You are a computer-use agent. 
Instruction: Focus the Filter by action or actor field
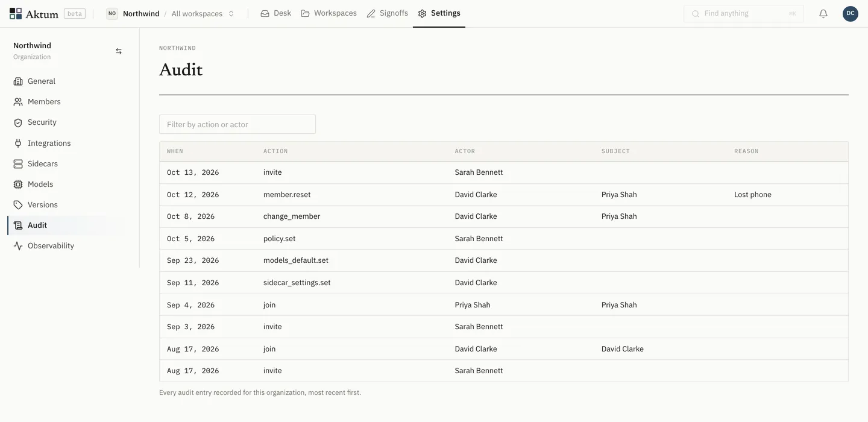tap(237, 124)
